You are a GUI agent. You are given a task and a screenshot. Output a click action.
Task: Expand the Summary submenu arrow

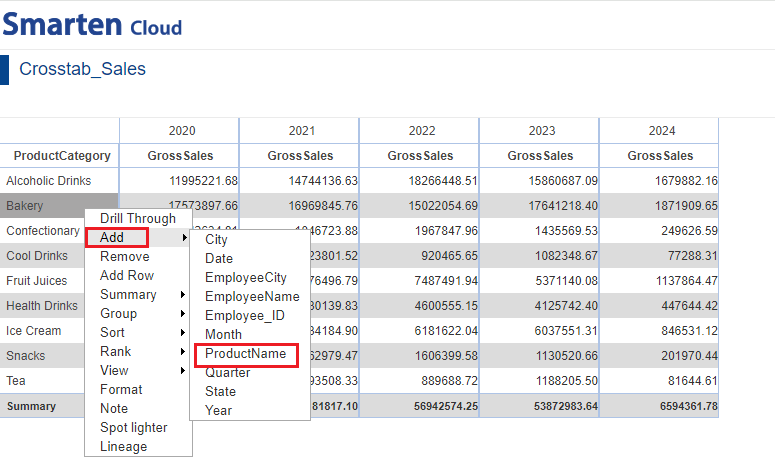pos(183,295)
